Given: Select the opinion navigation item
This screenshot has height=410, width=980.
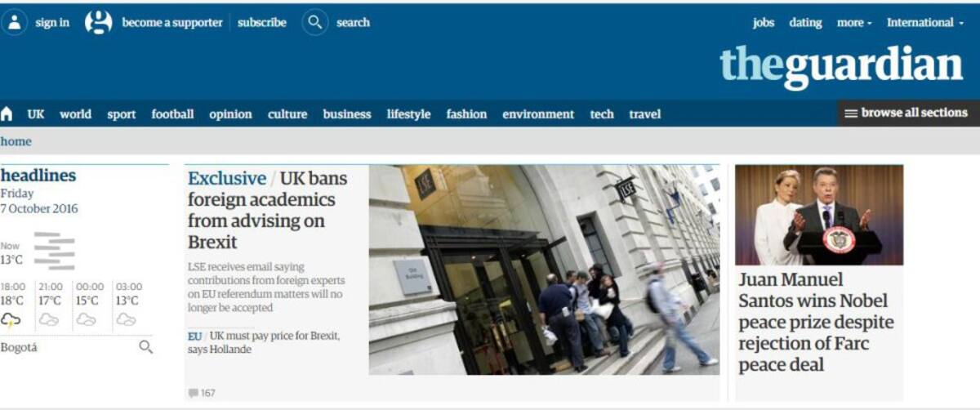Looking at the screenshot, I should click(x=230, y=114).
